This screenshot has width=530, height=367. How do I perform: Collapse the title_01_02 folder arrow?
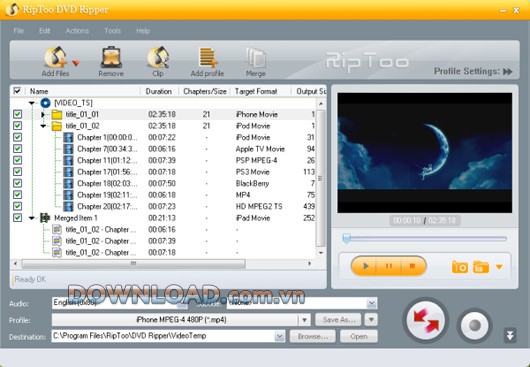pyautogui.click(x=43, y=126)
